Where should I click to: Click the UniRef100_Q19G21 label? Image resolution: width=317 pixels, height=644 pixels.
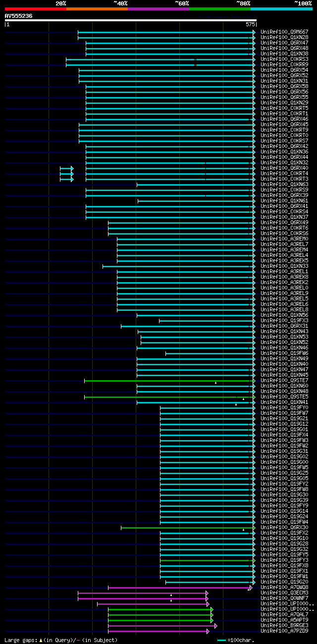(x=284, y=419)
